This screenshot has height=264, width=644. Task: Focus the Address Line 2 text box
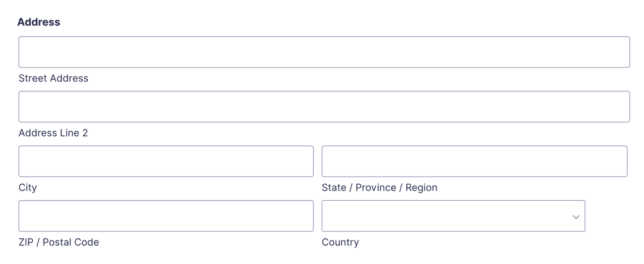tap(324, 106)
